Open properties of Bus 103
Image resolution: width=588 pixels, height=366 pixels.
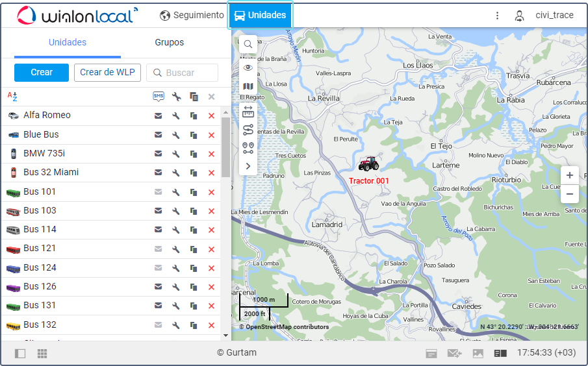(x=176, y=211)
